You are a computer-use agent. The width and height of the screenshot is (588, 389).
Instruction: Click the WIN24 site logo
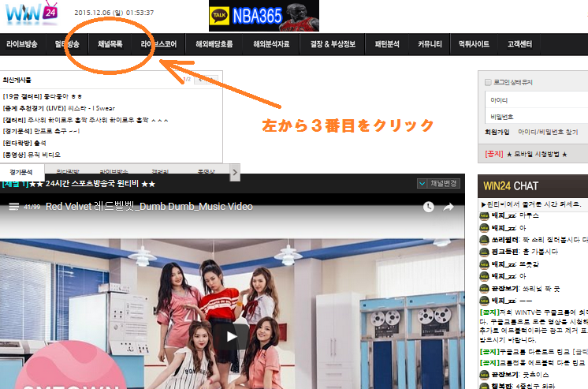(x=32, y=13)
